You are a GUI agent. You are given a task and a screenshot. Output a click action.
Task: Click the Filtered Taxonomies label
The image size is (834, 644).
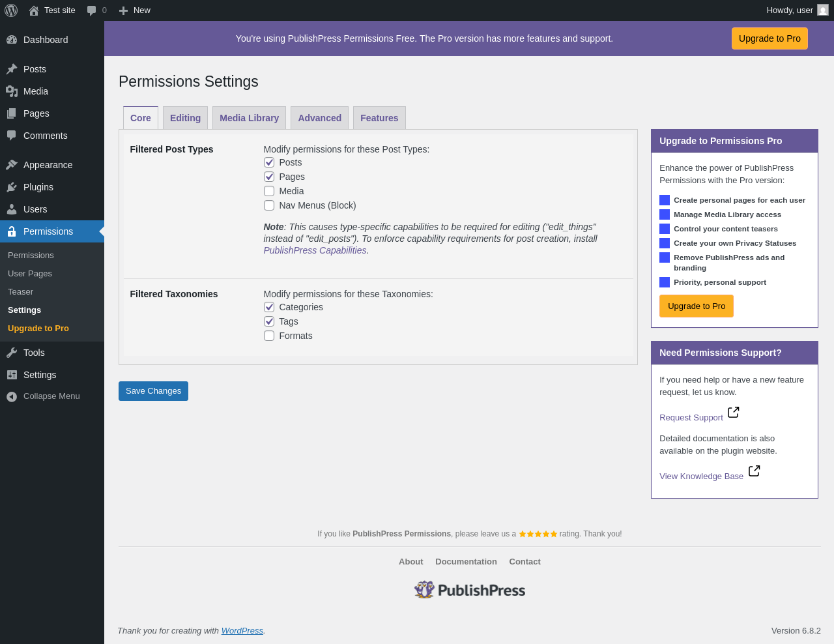(174, 294)
